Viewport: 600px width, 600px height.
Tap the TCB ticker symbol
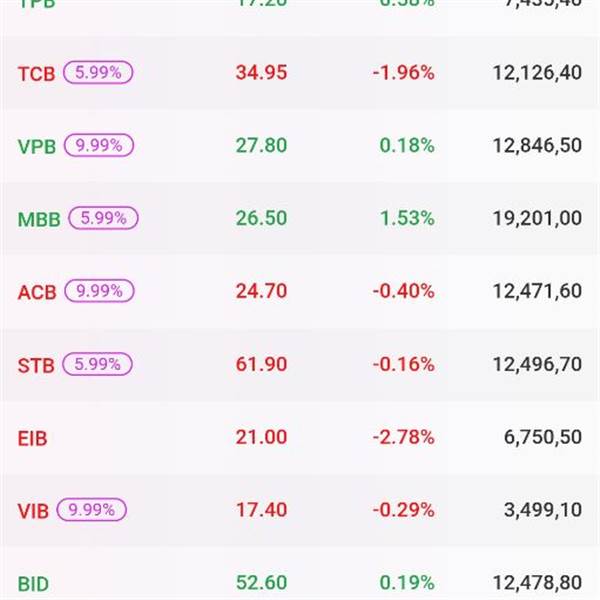coord(37,72)
